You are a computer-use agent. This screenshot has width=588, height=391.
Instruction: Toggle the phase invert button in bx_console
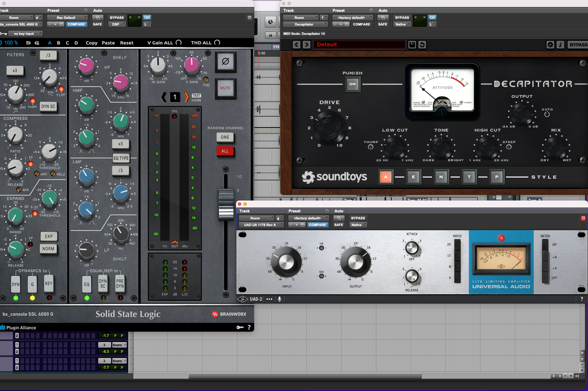[225, 61]
